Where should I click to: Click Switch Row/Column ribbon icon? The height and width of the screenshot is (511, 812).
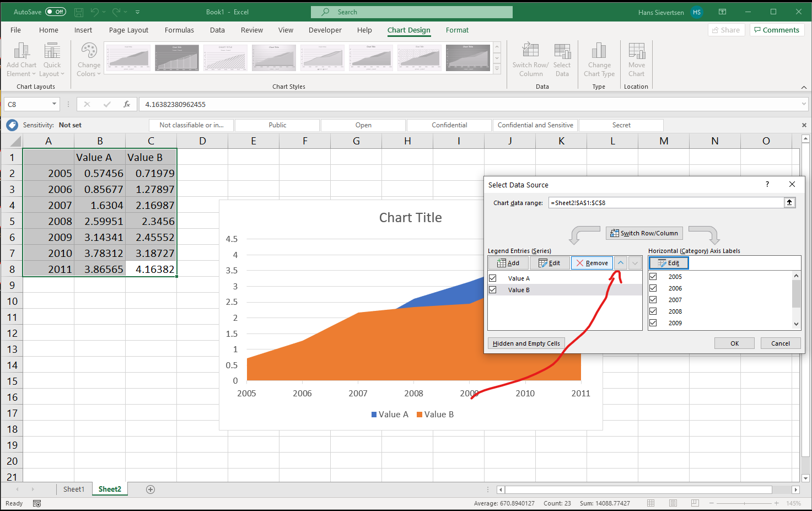click(530, 60)
